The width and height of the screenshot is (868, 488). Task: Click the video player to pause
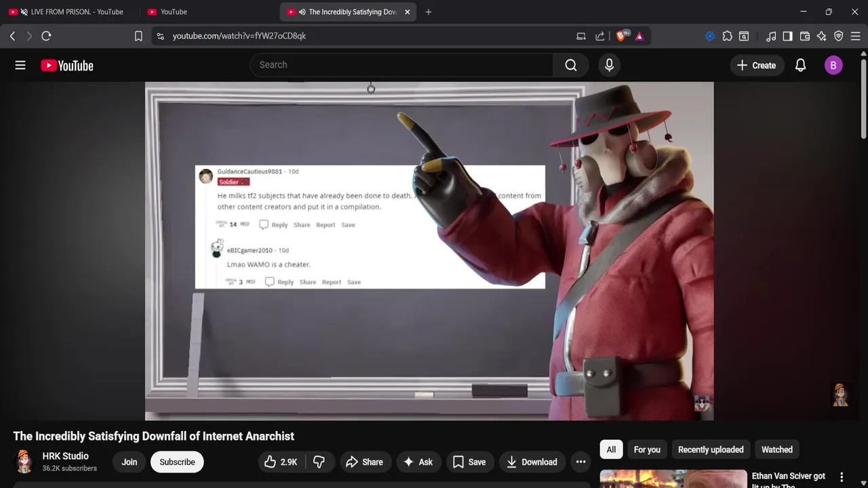[x=429, y=251]
